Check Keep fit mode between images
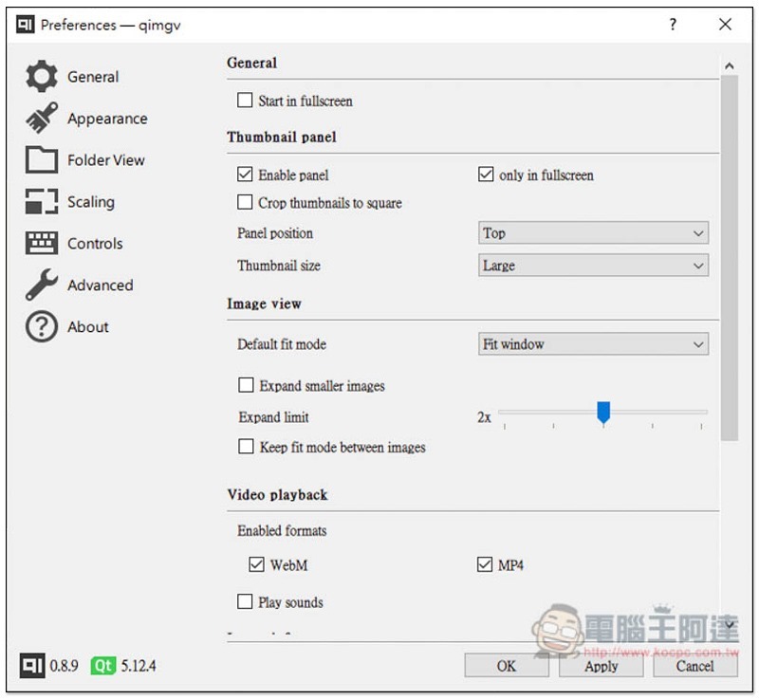Viewport: 759px width, 700px height. tap(246, 447)
